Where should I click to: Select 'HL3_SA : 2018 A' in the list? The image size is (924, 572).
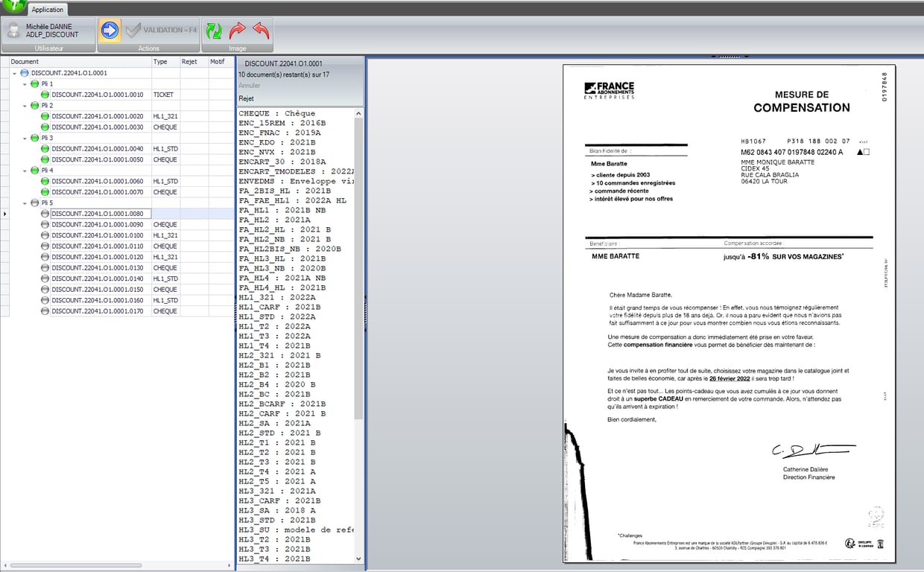277,510
